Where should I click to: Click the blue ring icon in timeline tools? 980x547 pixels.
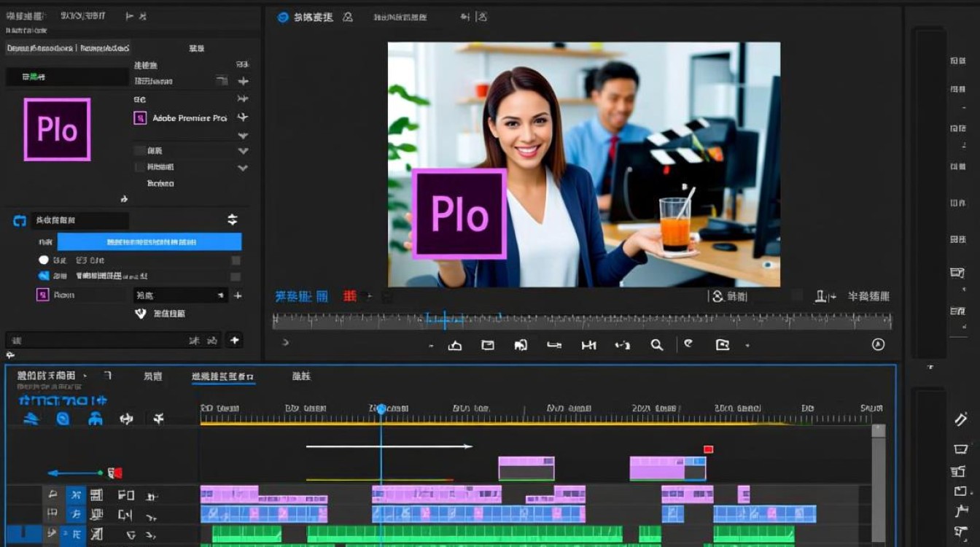[63, 419]
